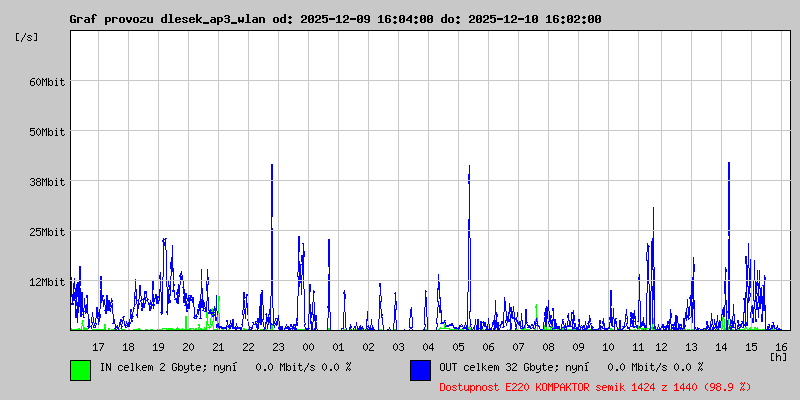
Task: Click hour label 06 on x-axis
Action: pos(488,347)
